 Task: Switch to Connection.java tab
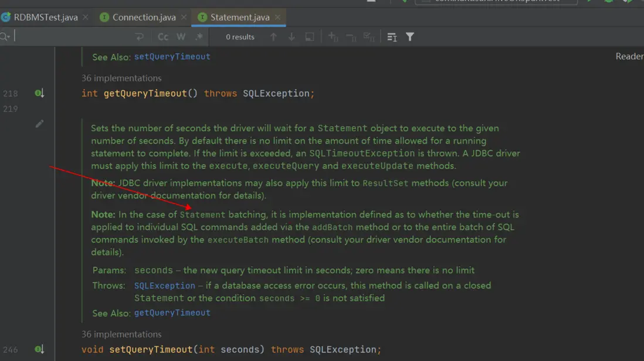click(144, 17)
